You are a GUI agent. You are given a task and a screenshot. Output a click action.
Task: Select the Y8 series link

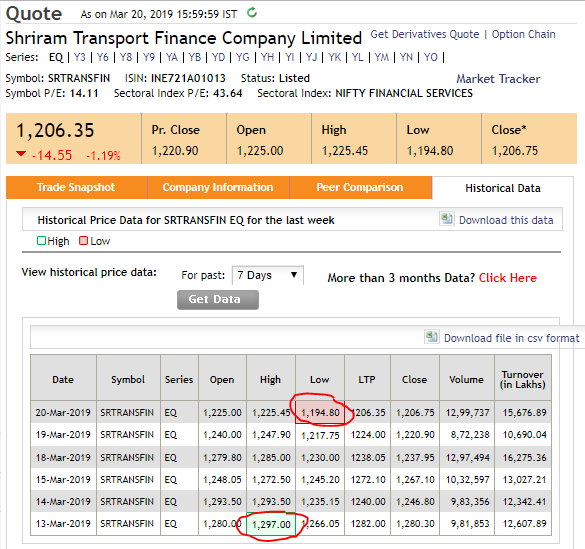(x=126, y=57)
